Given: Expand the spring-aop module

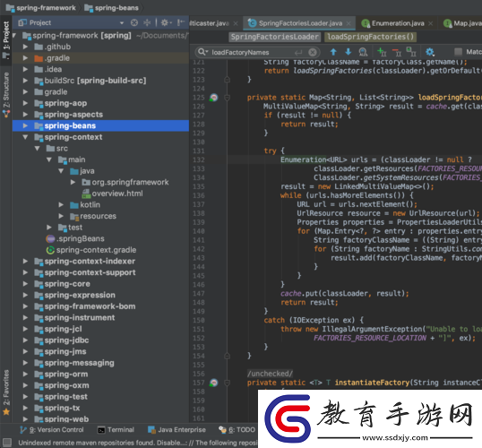Looking at the screenshot, I should click(25, 103).
